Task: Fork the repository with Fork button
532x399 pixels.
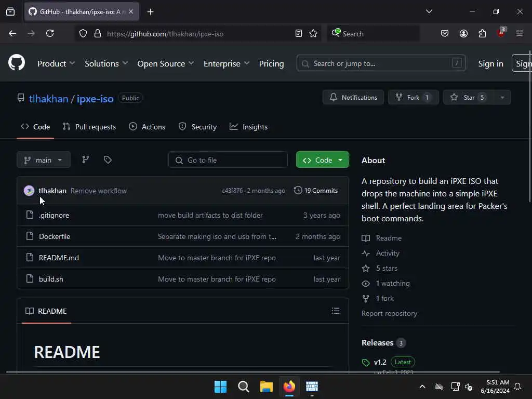Action: tap(413, 97)
